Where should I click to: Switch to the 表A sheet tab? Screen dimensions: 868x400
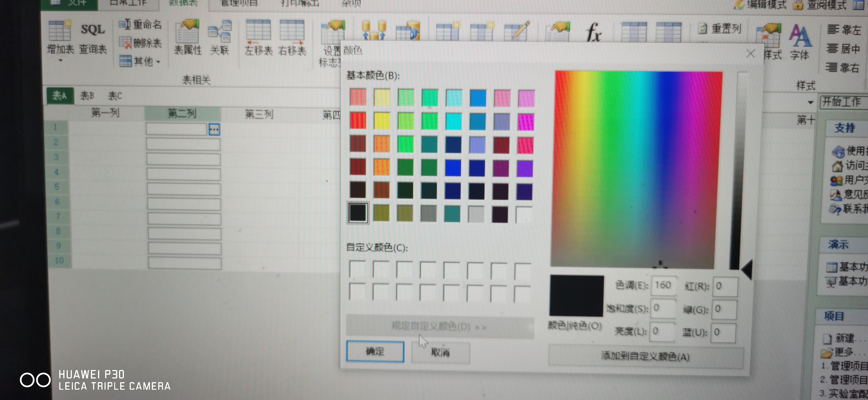[60, 96]
